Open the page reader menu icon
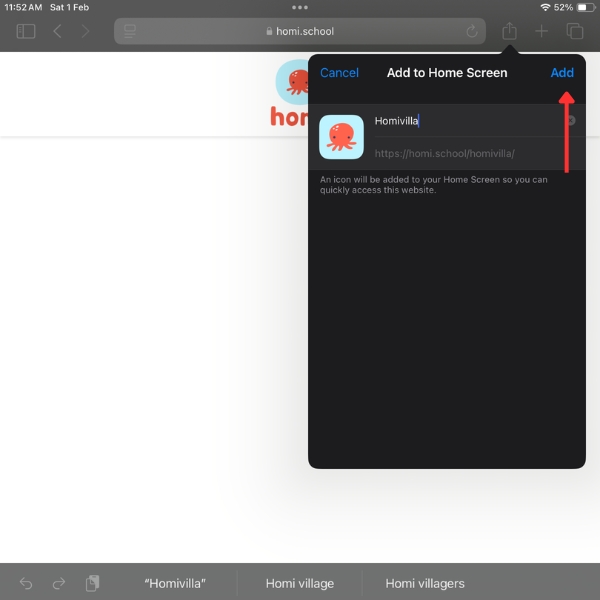Image resolution: width=600 pixels, height=600 pixels. [x=130, y=31]
